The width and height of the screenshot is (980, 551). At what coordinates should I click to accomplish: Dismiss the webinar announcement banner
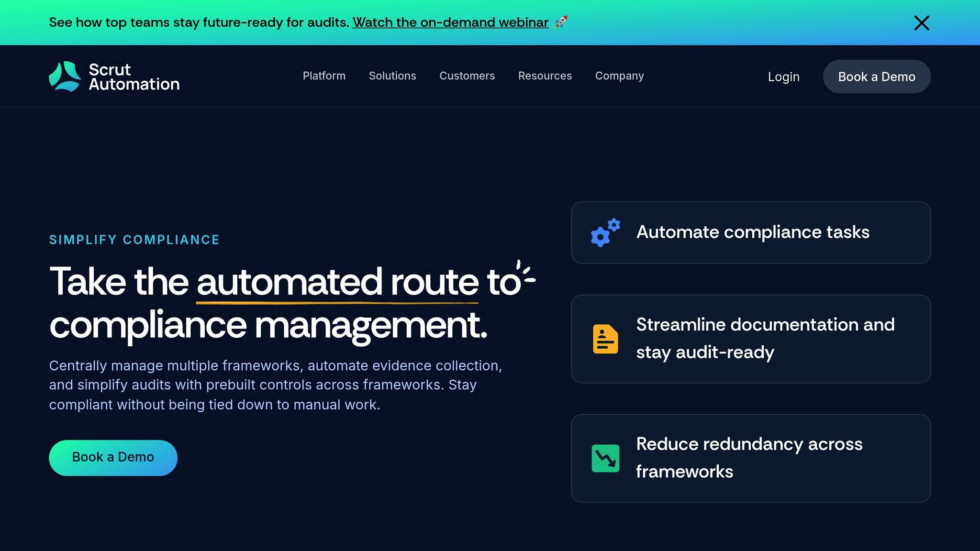[921, 22]
